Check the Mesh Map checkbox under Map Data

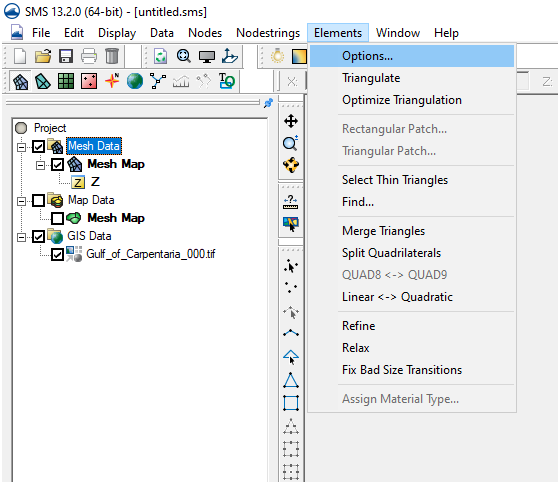[x=57, y=218]
